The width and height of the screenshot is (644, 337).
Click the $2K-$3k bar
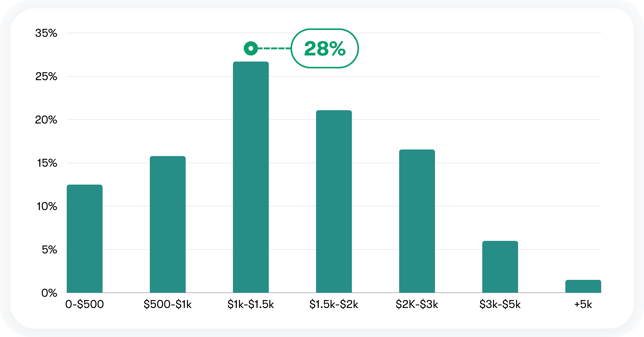point(417,221)
